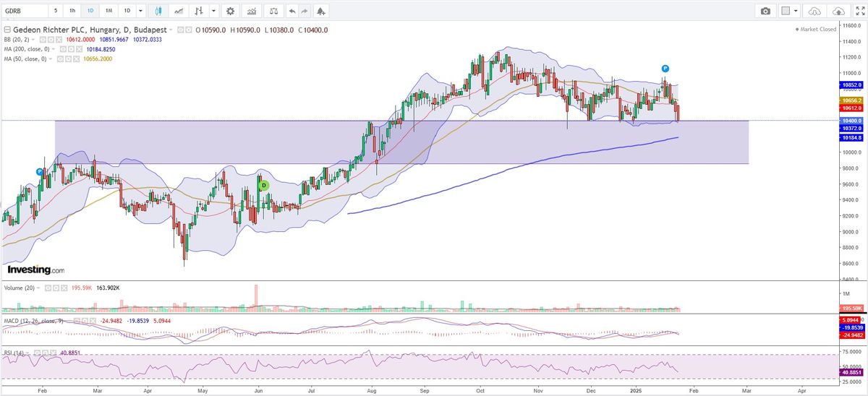The height and width of the screenshot is (396, 868).
Task: Click the RSI (14) label
Action: point(14,353)
